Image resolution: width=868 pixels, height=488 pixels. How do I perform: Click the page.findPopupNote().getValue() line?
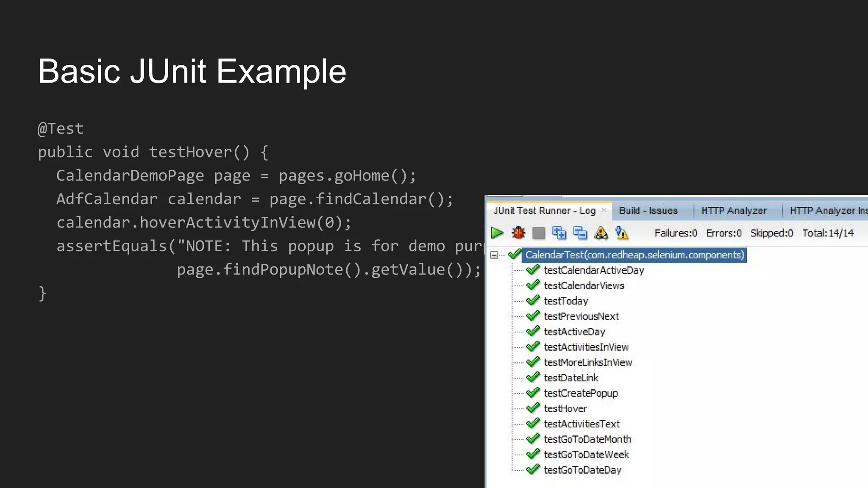[x=329, y=269]
